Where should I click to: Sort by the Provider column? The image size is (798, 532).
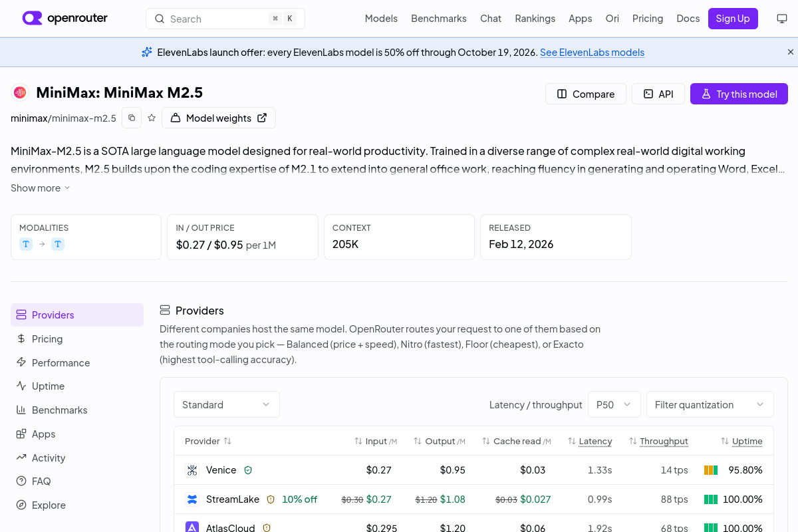[208, 441]
